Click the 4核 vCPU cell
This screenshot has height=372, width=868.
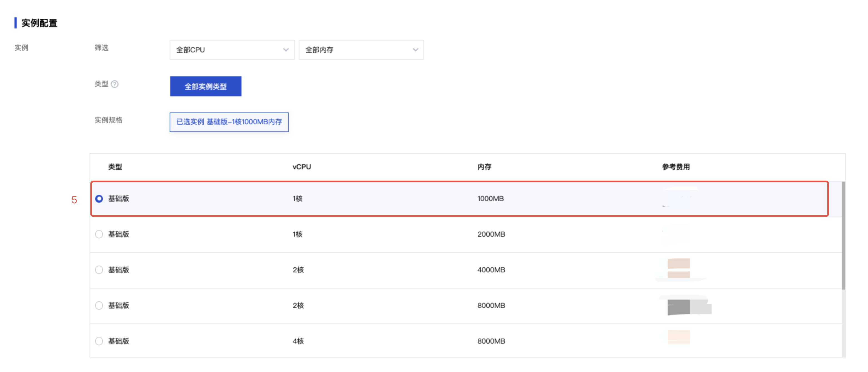coord(298,341)
